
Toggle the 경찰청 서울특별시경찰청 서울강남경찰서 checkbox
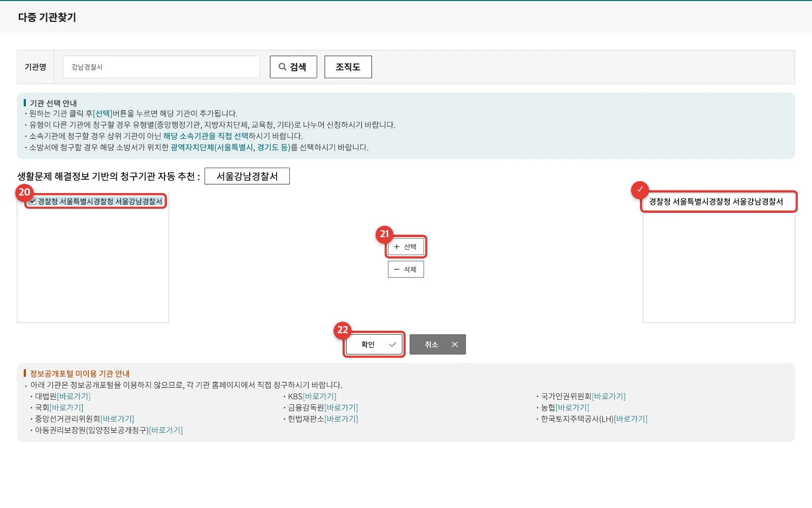point(32,202)
